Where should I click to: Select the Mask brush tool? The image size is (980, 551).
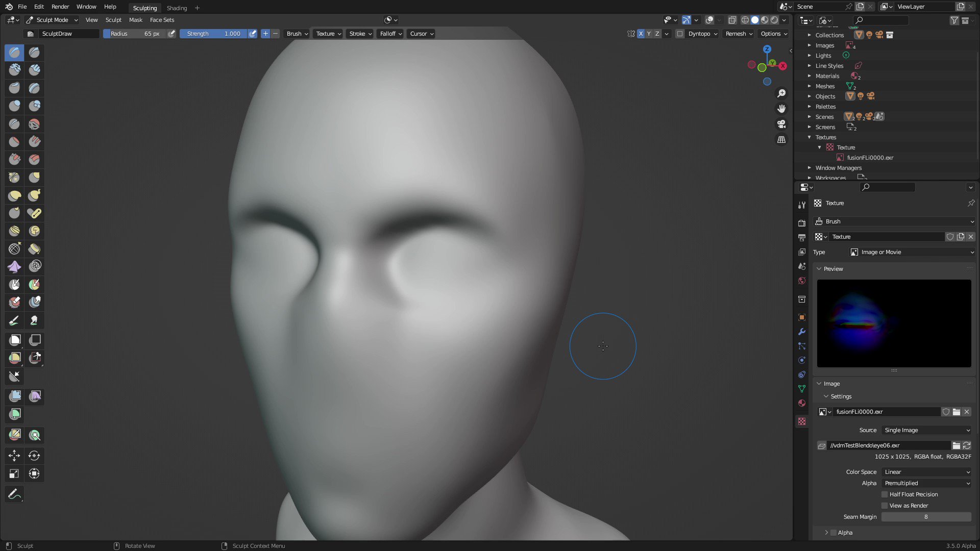tap(14, 285)
